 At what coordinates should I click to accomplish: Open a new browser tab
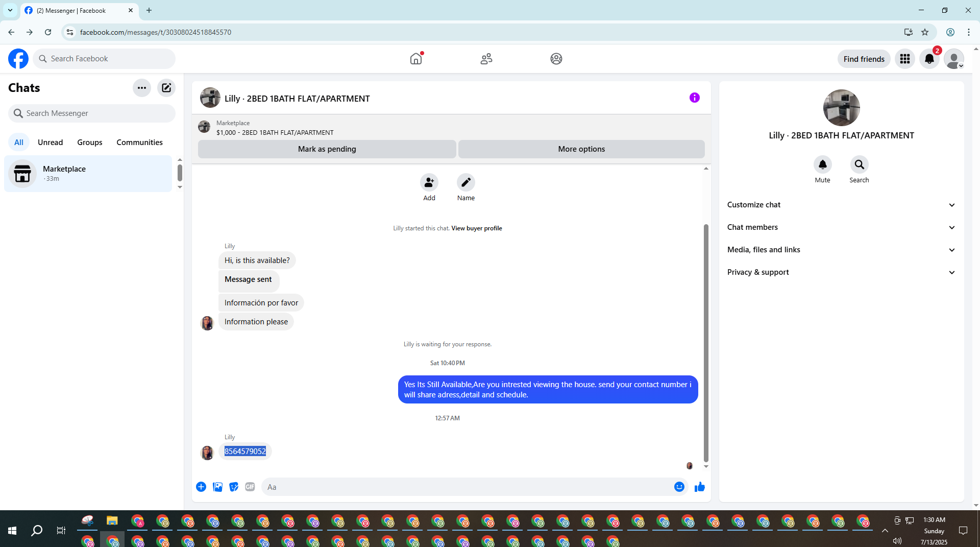point(149,10)
